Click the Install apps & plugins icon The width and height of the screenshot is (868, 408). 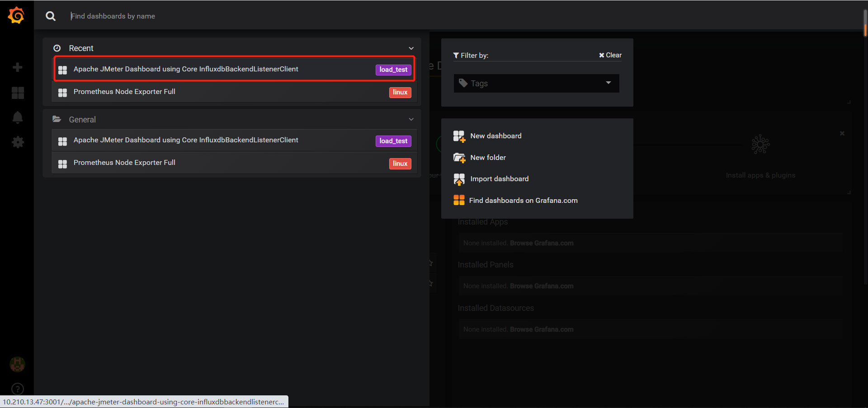coord(760,145)
